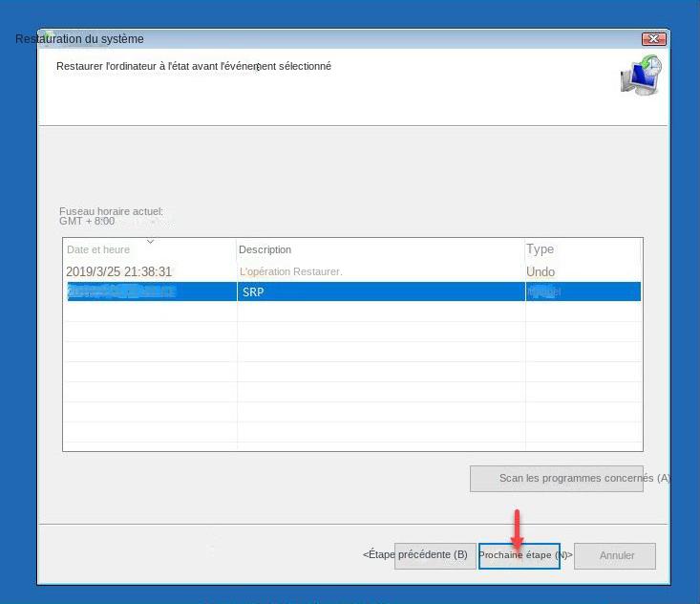Click the System Restore computer clock icon
The height and width of the screenshot is (604, 700).
(641, 75)
